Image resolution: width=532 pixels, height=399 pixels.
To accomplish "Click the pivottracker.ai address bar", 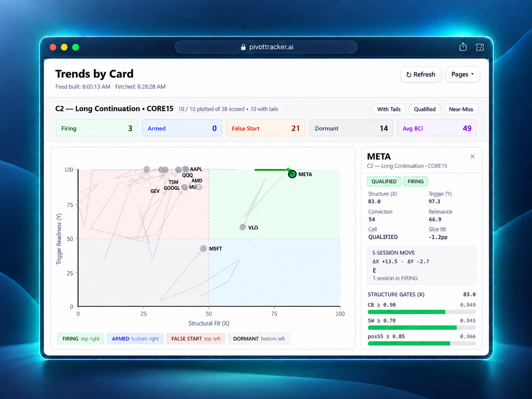I will click(266, 47).
